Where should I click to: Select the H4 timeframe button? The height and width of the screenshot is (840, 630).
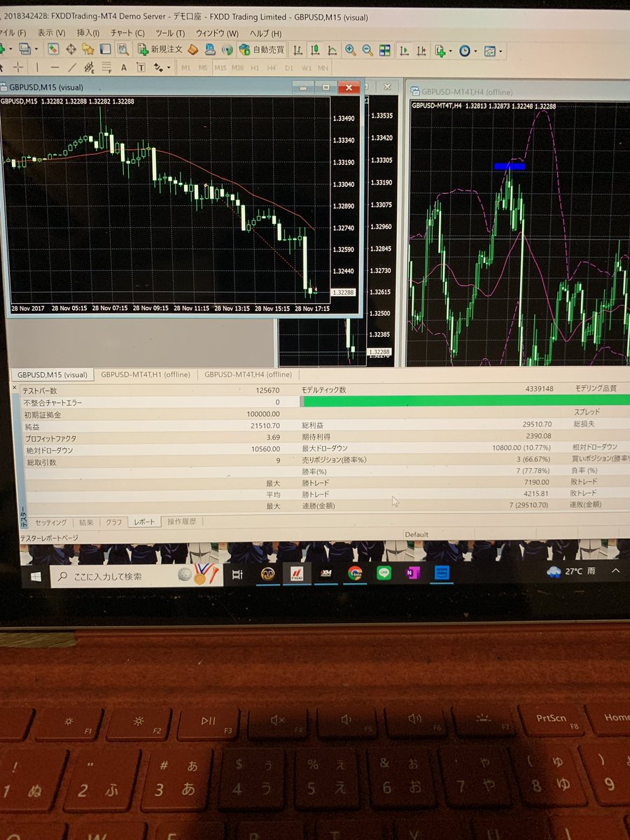272,68
